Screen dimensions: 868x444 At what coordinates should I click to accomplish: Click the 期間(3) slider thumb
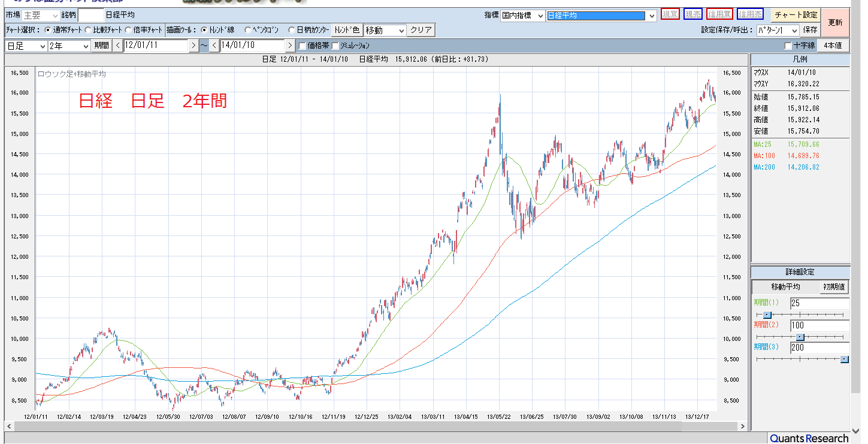click(x=845, y=359)
